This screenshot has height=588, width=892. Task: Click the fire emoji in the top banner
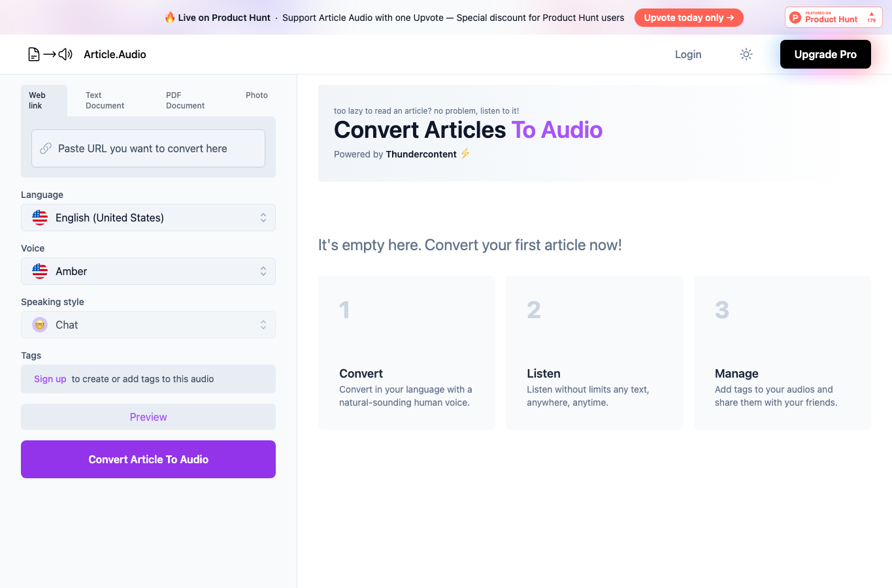pyautogui.click(x=170, y=17)
